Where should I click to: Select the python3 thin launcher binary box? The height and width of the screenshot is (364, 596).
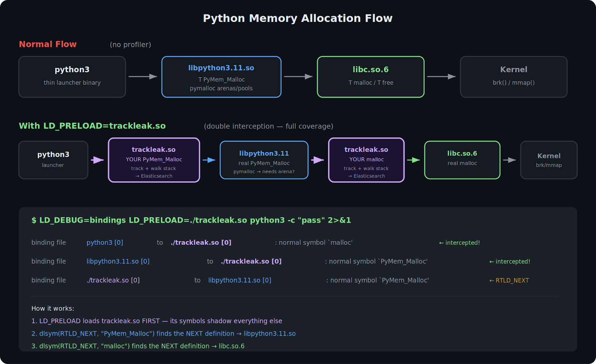pos(72,77)
